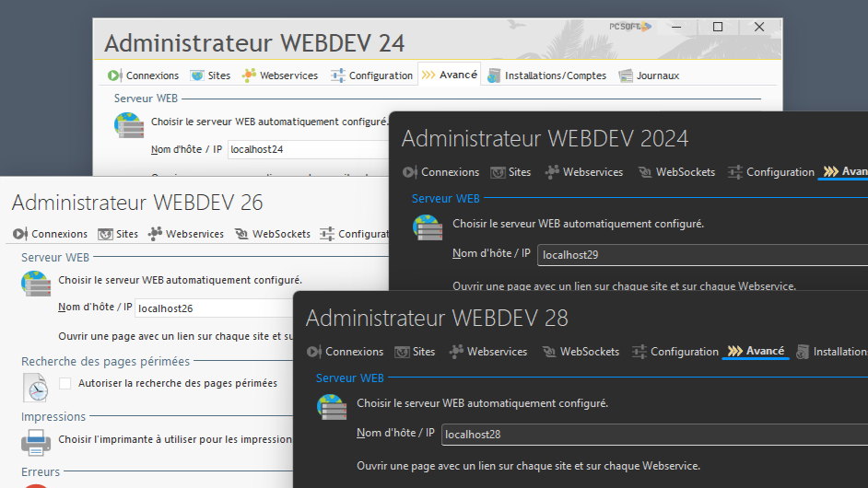Click the Connexions icon in WEBDEV 26

[20, 234]
